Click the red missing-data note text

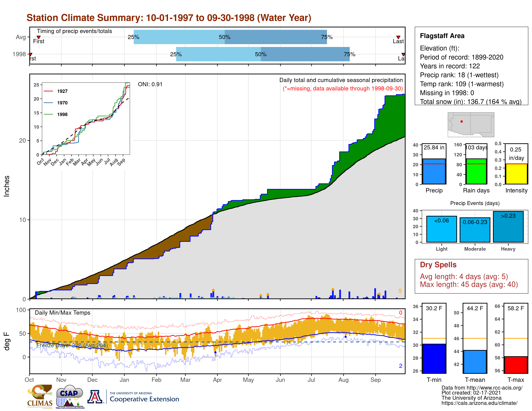point(343,89)
